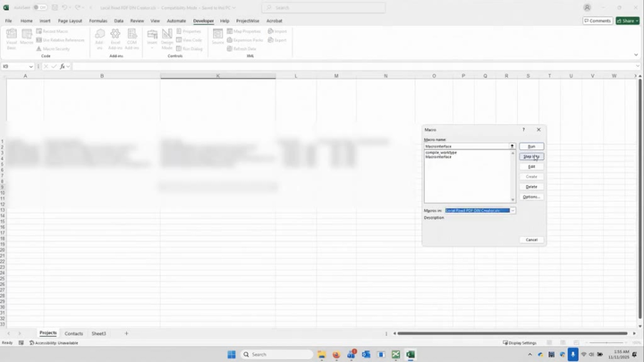Click Delete in Macro dialog
Viewport: 644px width, 362px height.
coord(531,187)
